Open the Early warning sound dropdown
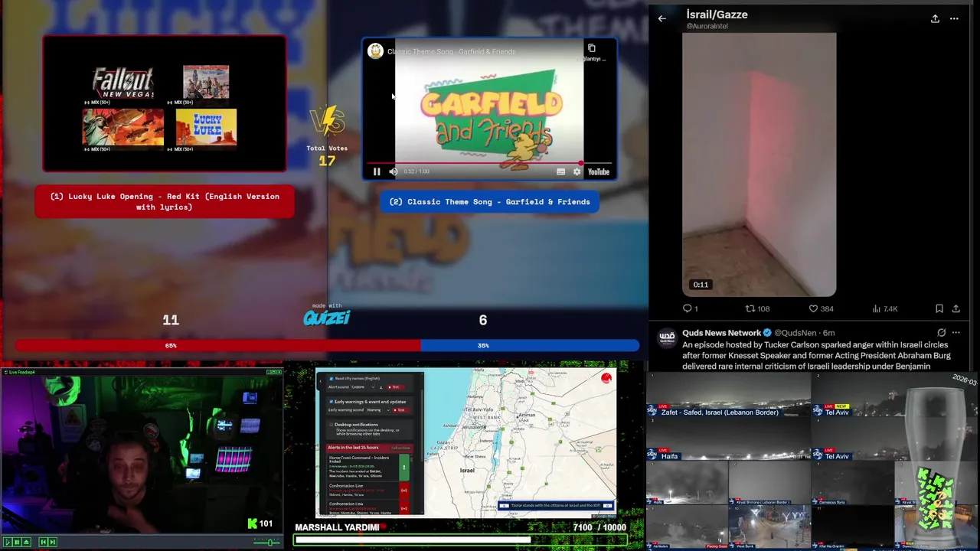 [378, 410]
